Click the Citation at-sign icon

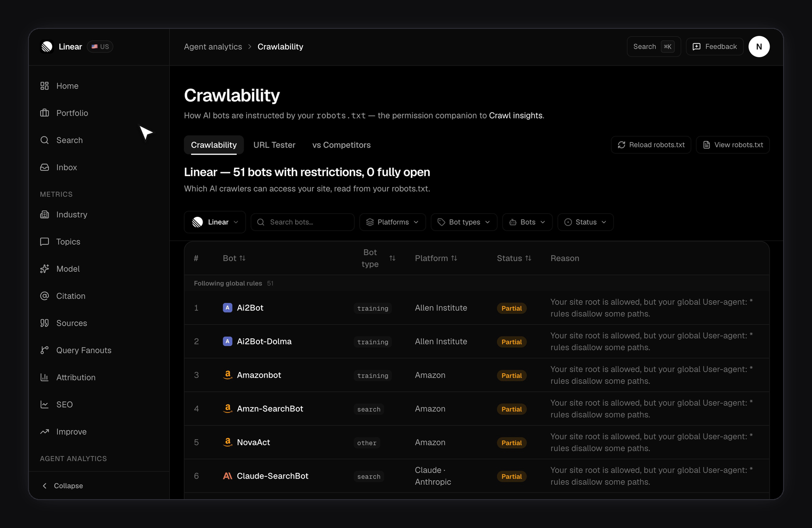tap(45, 296)
